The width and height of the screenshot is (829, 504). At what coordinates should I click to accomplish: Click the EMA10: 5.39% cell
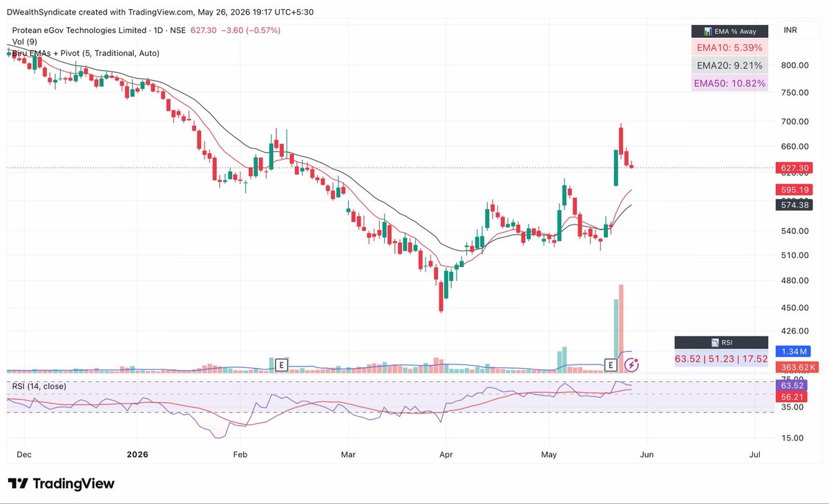coord(730,48)
